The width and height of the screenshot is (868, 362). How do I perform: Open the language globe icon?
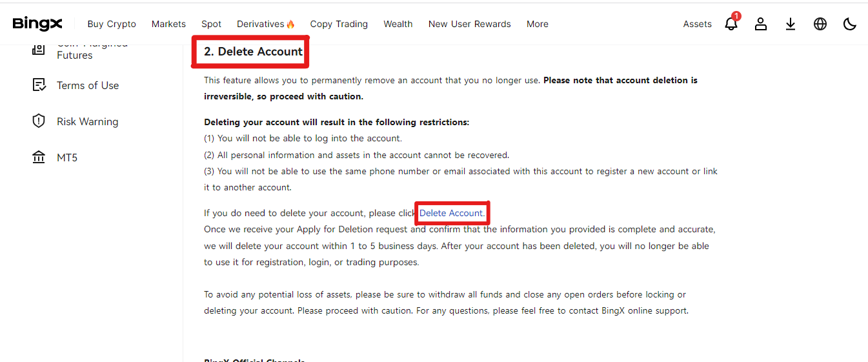(x=820, y=24)
